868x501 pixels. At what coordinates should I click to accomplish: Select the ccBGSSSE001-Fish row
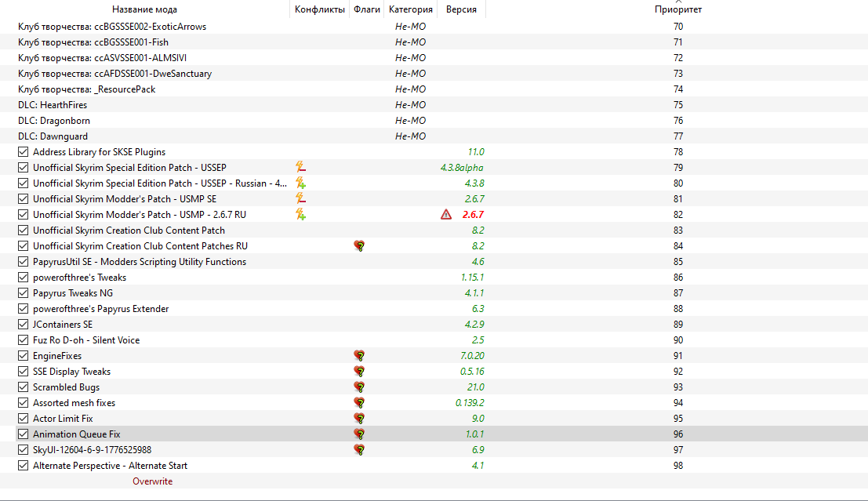coord(434,42)
